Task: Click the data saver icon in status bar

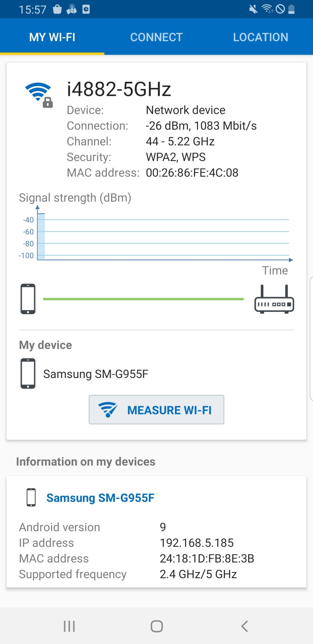Action: coord(280,9)
